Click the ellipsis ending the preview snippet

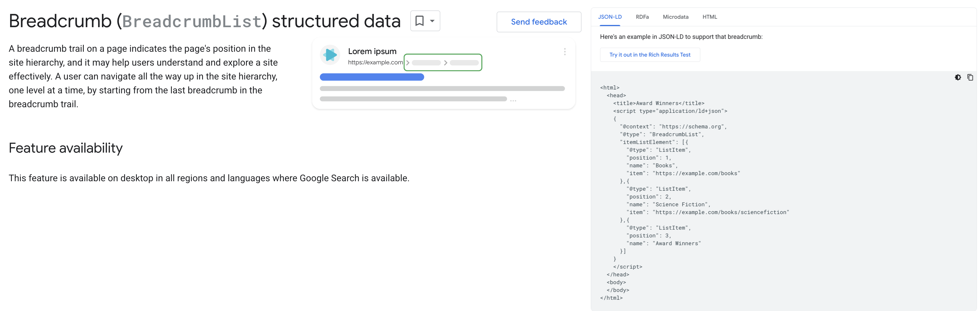tap(513, 101)
